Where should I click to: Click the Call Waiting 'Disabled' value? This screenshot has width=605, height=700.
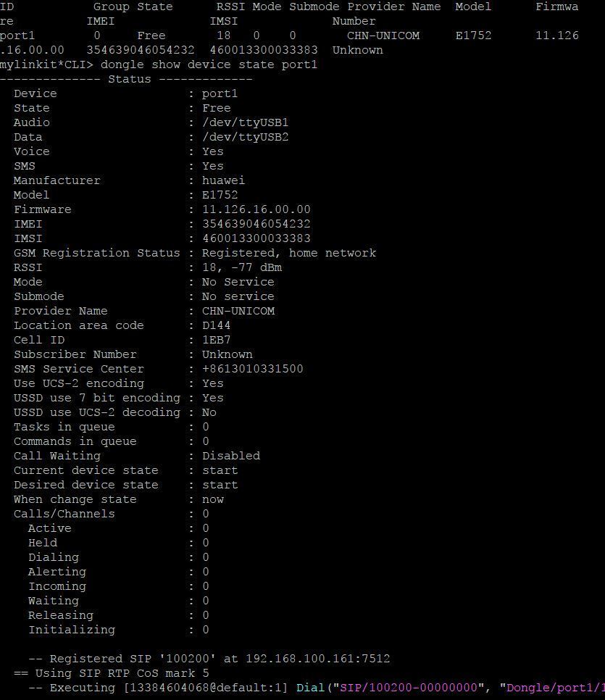[231, 456]
